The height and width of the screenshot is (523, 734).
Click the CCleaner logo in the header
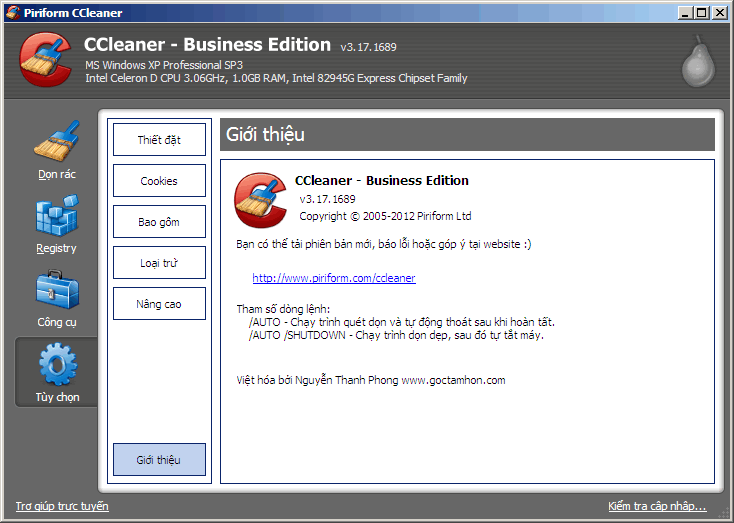pyautogui.click(x=45, y=59)
